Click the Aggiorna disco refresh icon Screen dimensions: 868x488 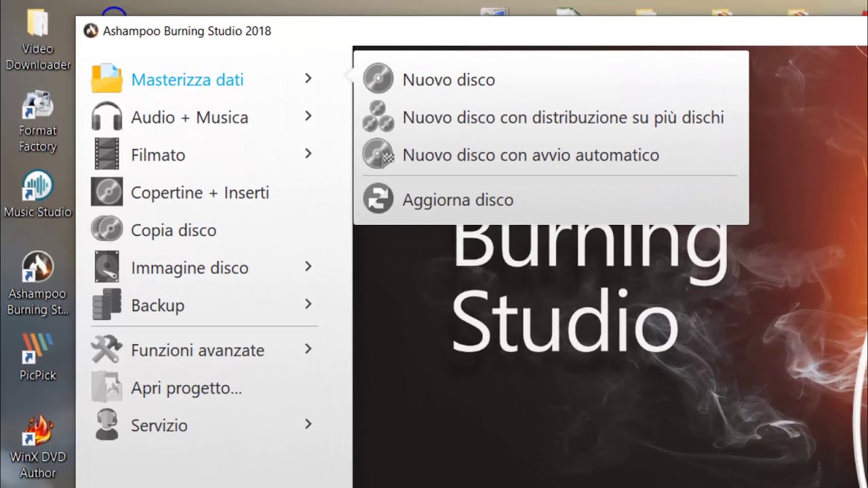point(378,199)
